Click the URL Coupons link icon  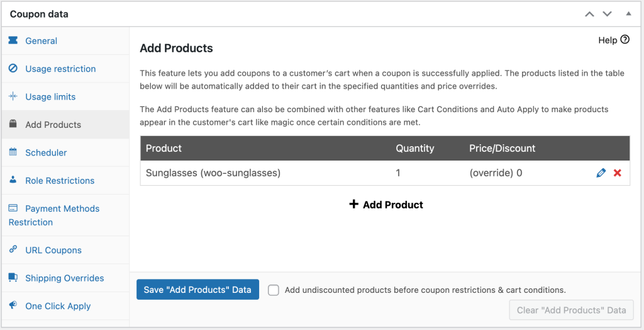(x=13, y=250)
